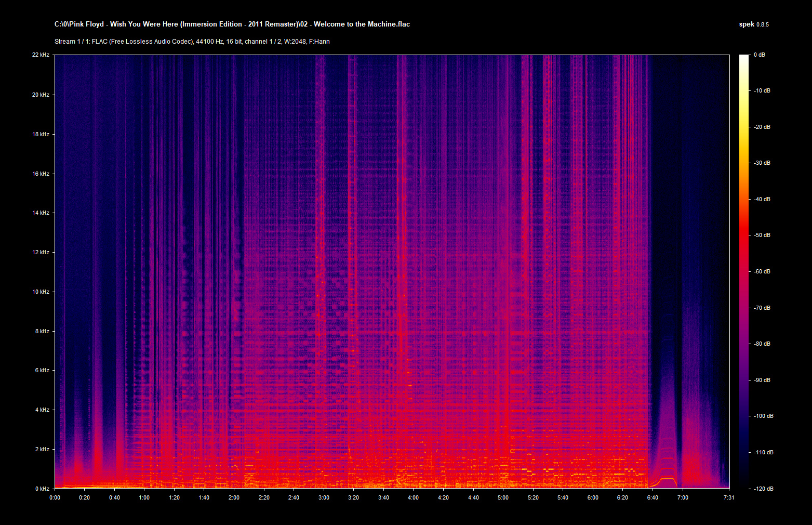The width and height of the screenshot is (812, 525).
Task: Click the 22 kHz frequency axis label
Action: point(41,55)
